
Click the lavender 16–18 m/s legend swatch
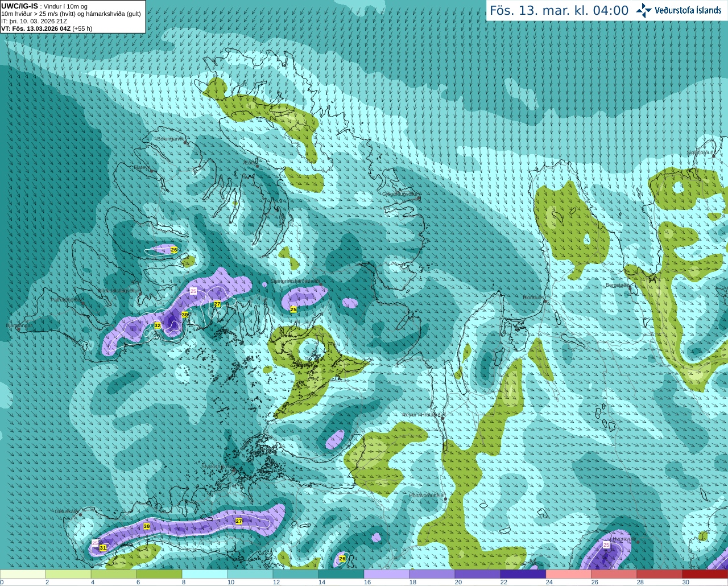[387, 574]
